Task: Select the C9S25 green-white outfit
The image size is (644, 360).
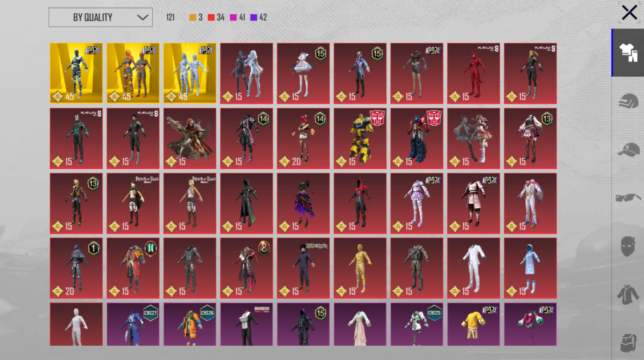Action: point(417,324)
